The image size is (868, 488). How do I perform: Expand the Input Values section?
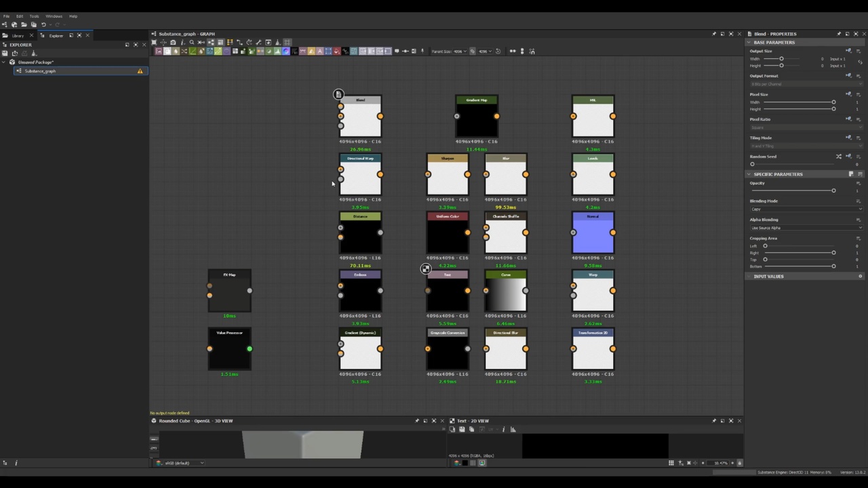pos(749,277)
